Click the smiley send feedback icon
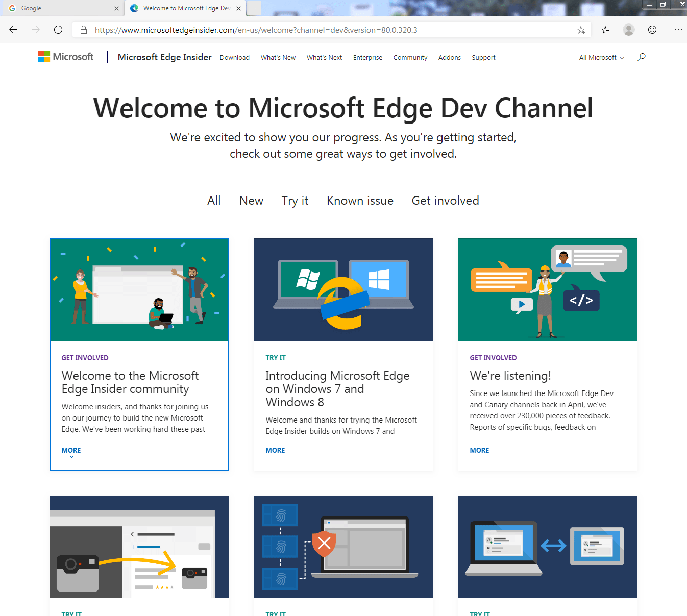Screen dimensions: 687x616 (x=652, y=30)
